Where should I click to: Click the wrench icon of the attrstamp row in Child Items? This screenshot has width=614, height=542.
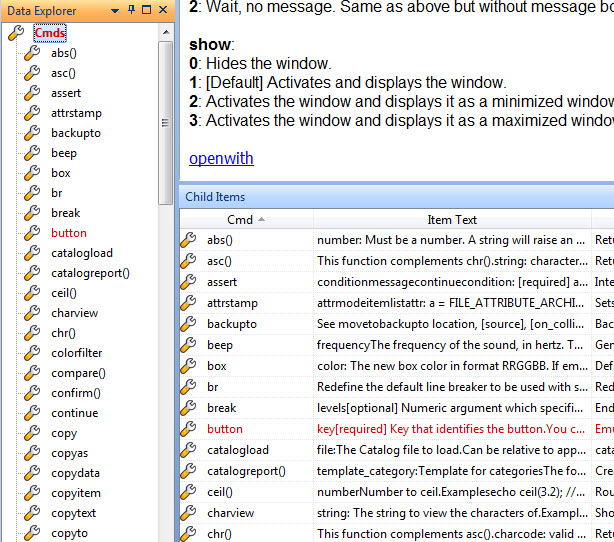(x=188, y=303)
